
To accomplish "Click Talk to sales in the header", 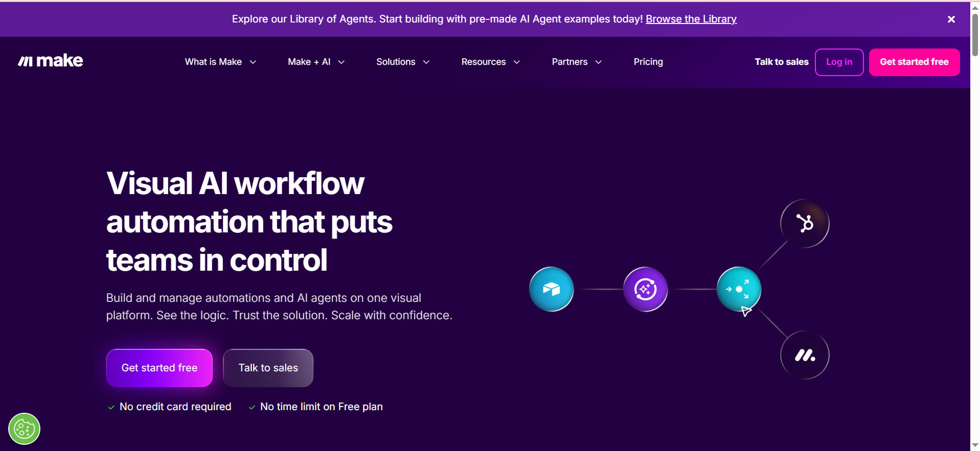I will coord(781,62).
